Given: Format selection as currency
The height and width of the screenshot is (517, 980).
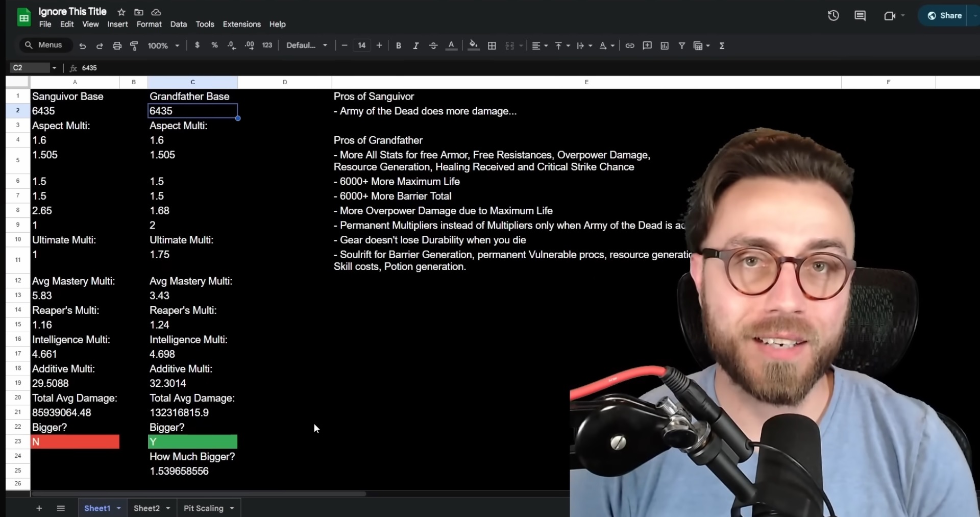Looking at the screenshot, I should point(197,45).
